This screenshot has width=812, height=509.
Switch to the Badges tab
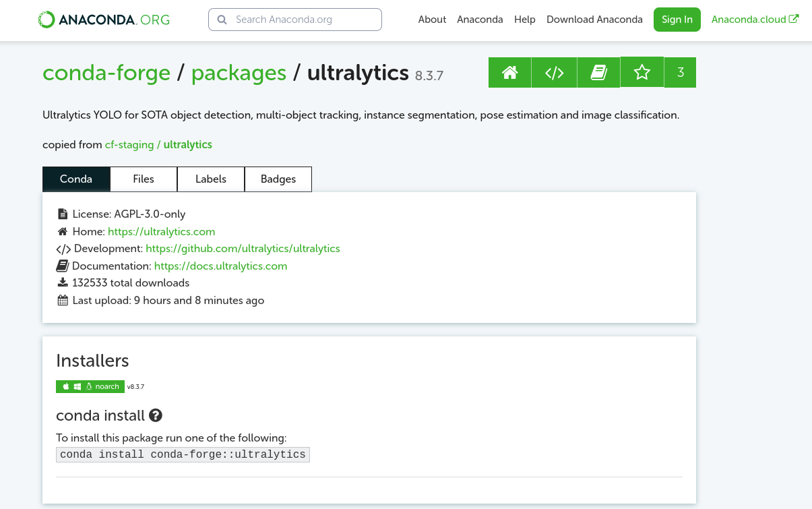coord(278,179)
